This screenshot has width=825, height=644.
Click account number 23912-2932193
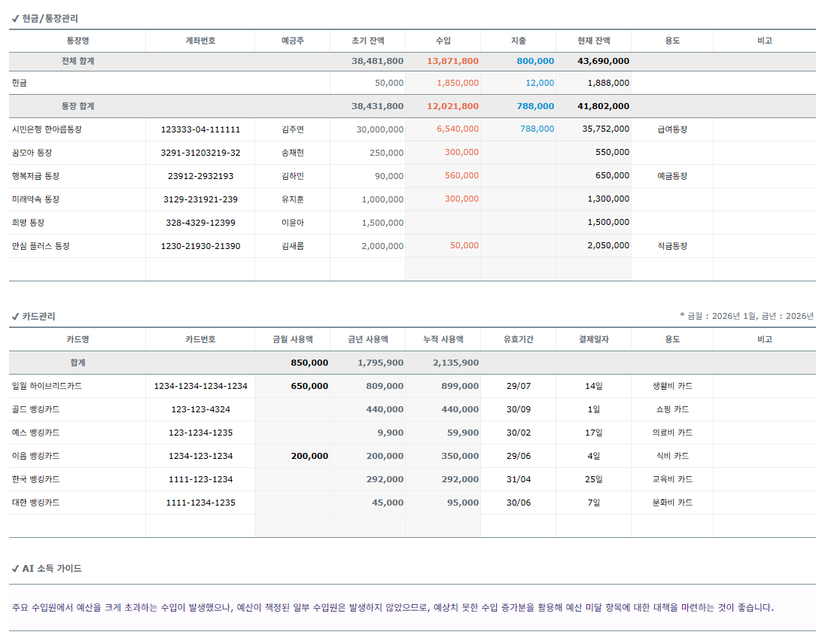(200, 176)
